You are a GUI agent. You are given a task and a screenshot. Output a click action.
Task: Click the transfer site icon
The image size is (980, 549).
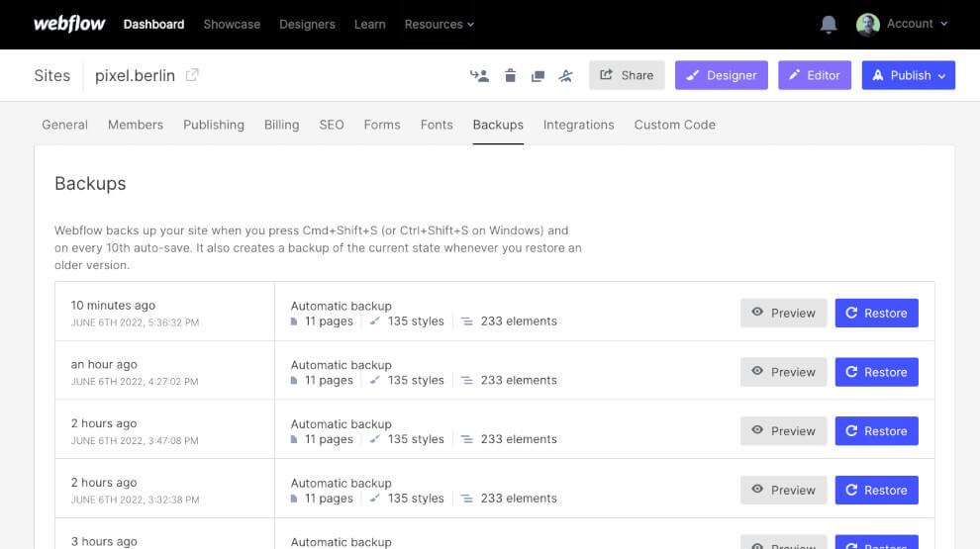(479, 75)
